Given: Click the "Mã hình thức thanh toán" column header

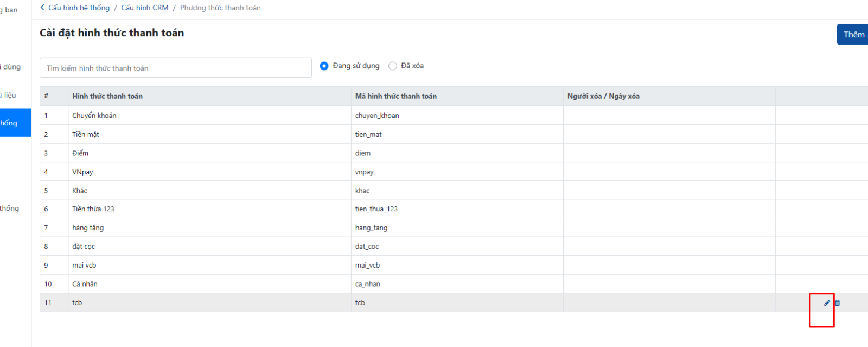Looking at the screenshot, I should pos(395,96).
